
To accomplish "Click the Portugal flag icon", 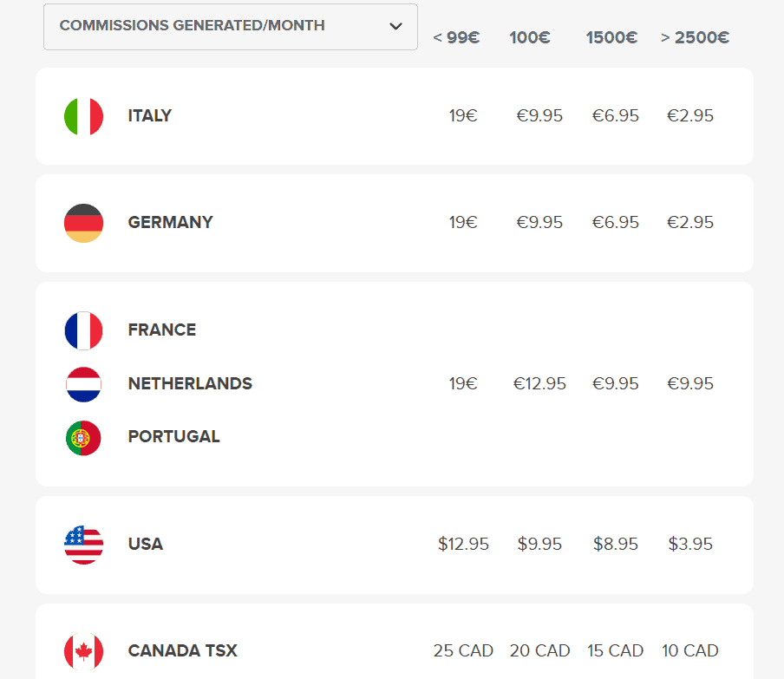I will (83, 437).
